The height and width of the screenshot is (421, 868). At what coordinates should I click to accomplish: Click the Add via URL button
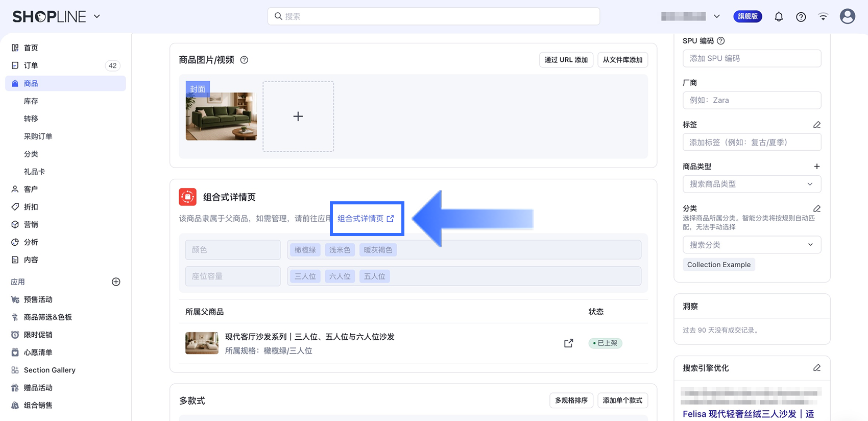566,60
